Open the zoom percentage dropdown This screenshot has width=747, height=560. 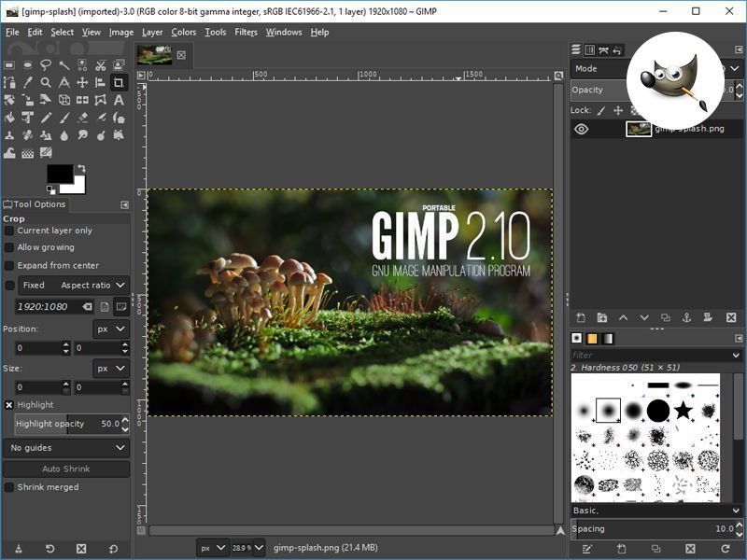(x=259, y=548)
